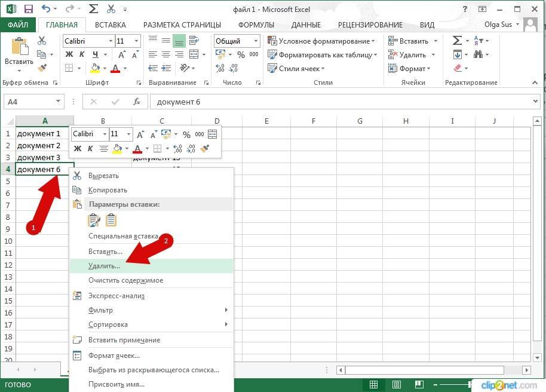Apply thousands separator 000 in ribbon
546x392 pixels.
(x=254, y=54)
